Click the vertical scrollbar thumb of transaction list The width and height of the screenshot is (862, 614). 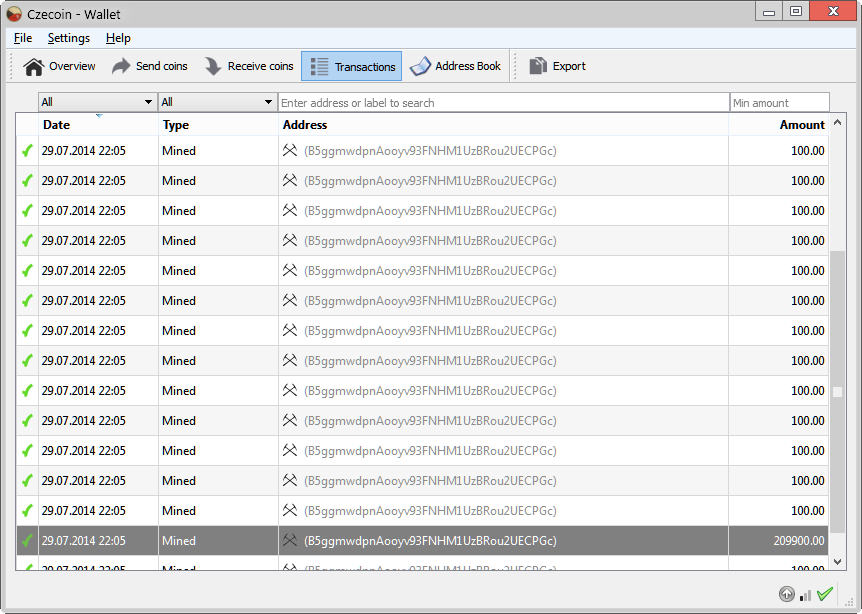tap(837, 392)
